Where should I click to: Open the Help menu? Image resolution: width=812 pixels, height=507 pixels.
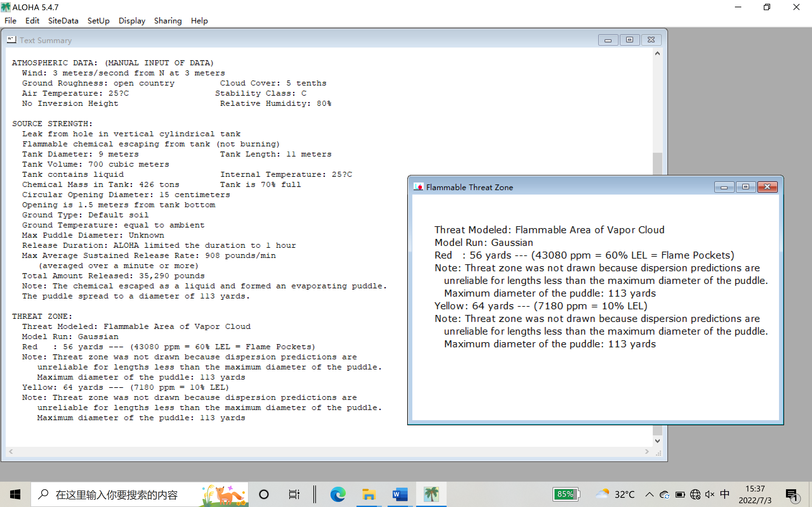click(x=199, y=21)
